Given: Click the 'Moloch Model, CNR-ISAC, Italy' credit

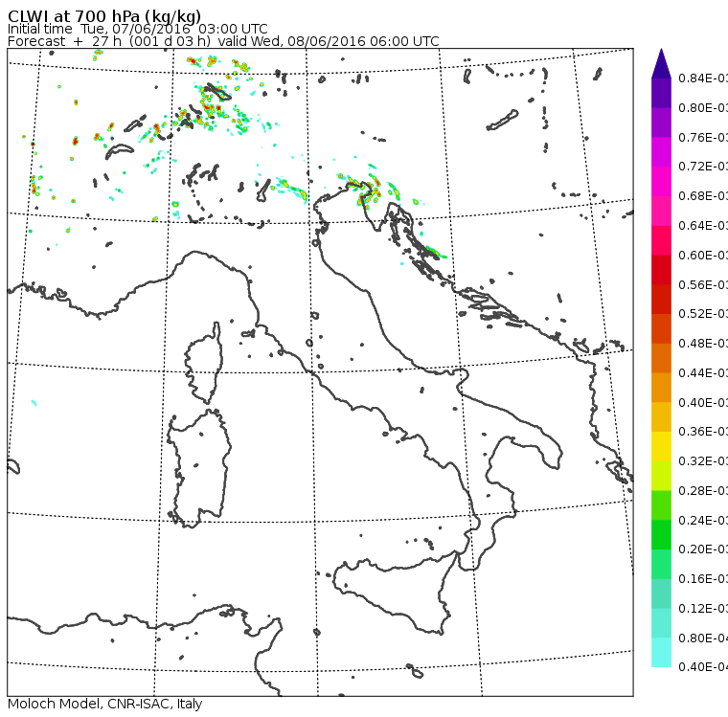Looking at the screenshot, I should (x=105, y=704).
